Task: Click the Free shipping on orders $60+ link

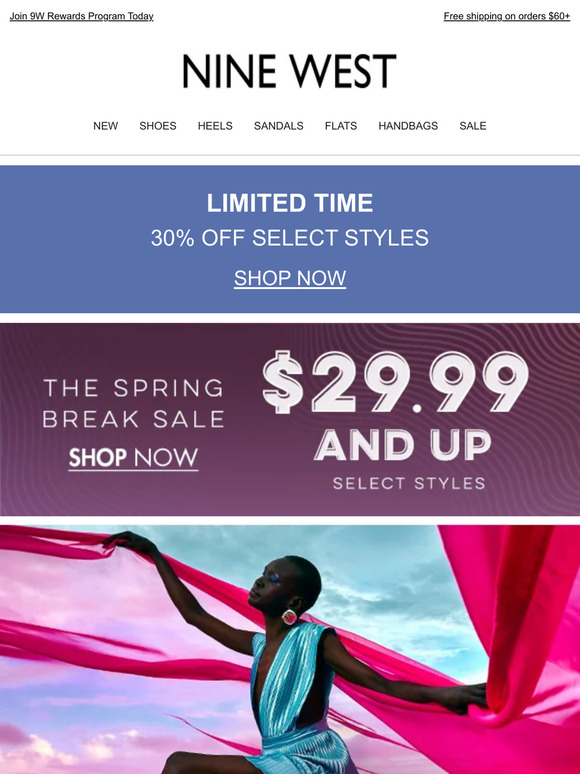Action: 507,16
